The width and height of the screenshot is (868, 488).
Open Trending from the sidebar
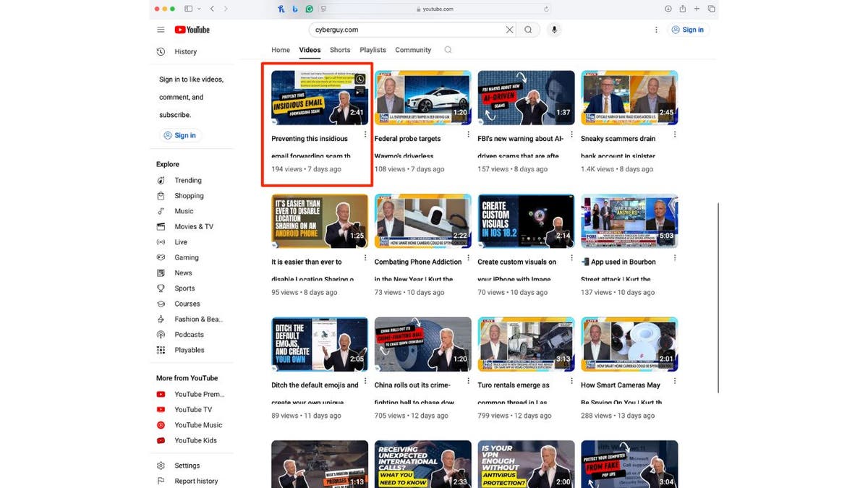click(187, 180)
